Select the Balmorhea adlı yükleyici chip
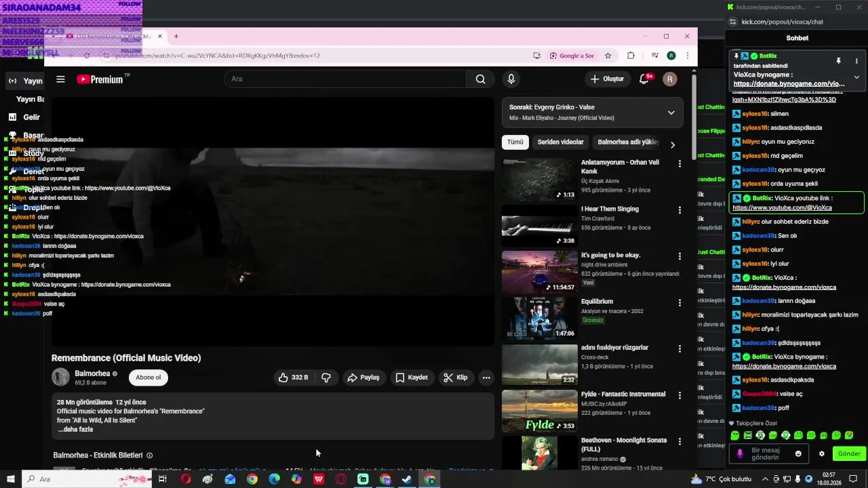Image resolution: width=868 pixels, height=488 pixels. (627, 142)
